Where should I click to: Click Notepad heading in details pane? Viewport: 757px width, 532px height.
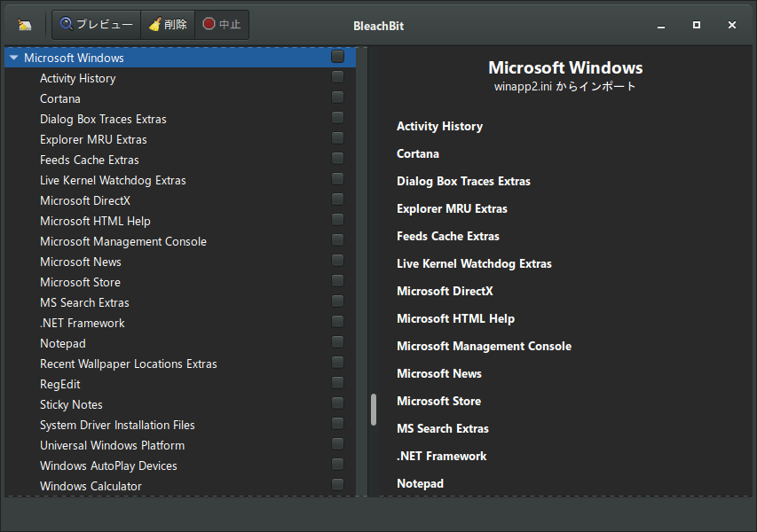(x=420, y=484)
